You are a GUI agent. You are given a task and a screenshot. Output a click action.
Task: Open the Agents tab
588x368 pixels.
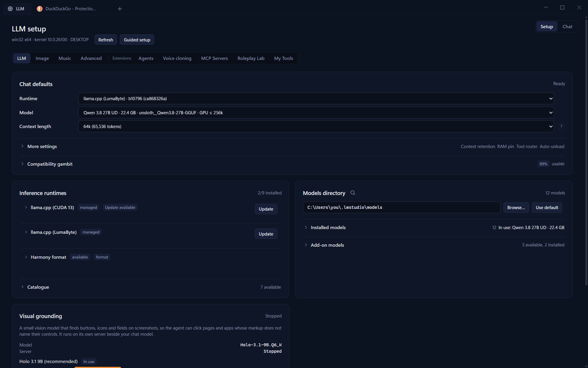coord(146,58)
